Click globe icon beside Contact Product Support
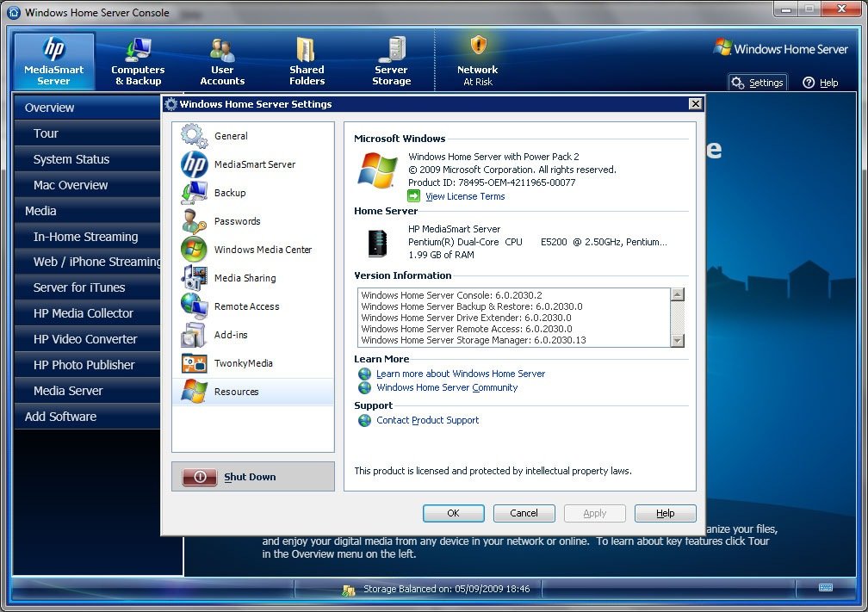The image size is (868, 612). (x=364, y=421)
